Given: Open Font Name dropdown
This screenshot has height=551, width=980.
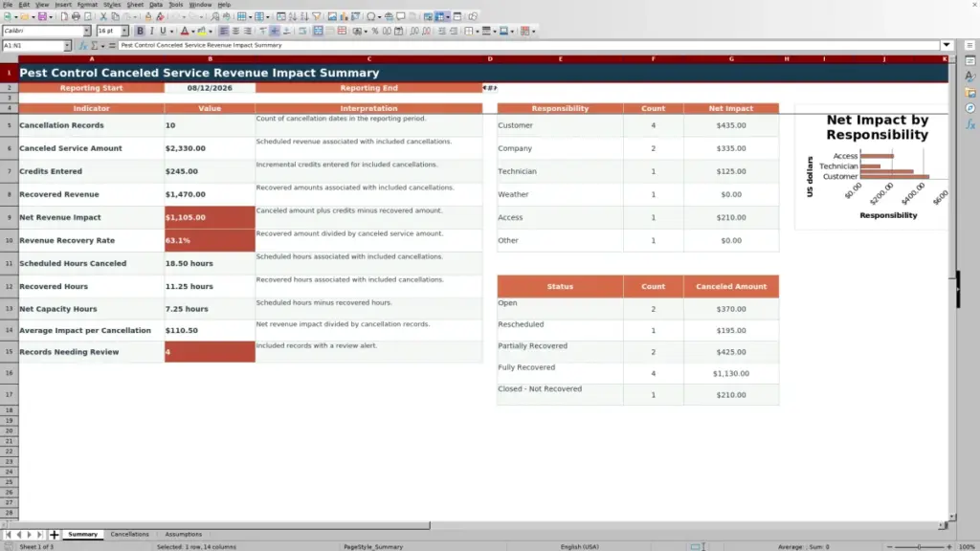Looking at the screenshot, I should click(x=87, y=32).
